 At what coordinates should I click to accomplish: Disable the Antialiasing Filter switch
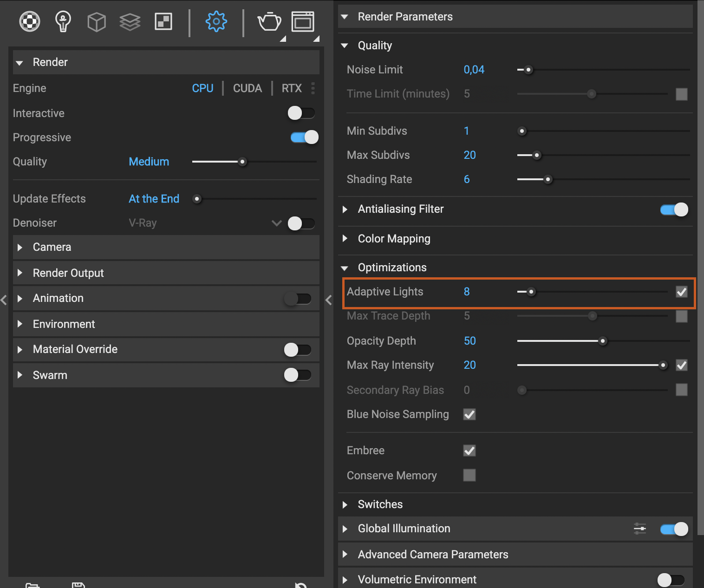click(x=674, y=209)
